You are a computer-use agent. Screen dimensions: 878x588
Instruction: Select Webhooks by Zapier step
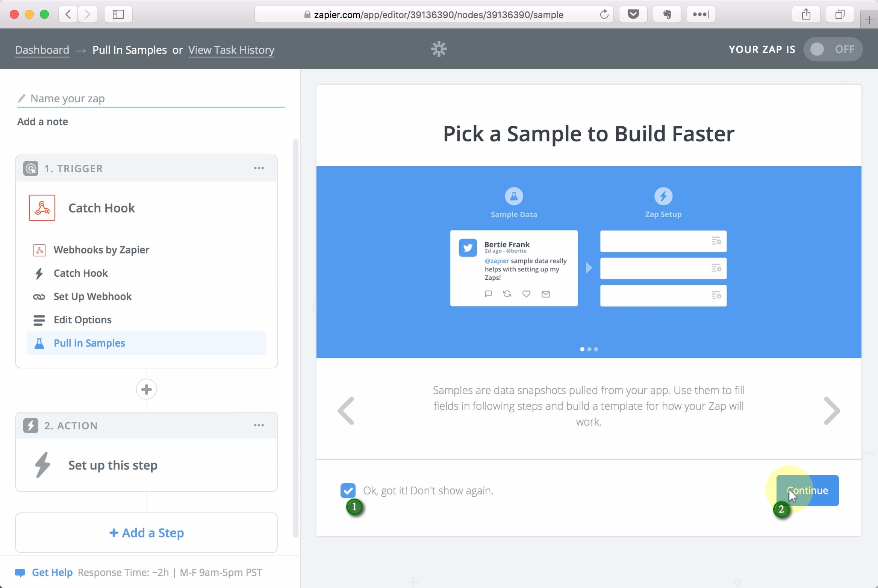pyautogui.click(x=147, y=250)
